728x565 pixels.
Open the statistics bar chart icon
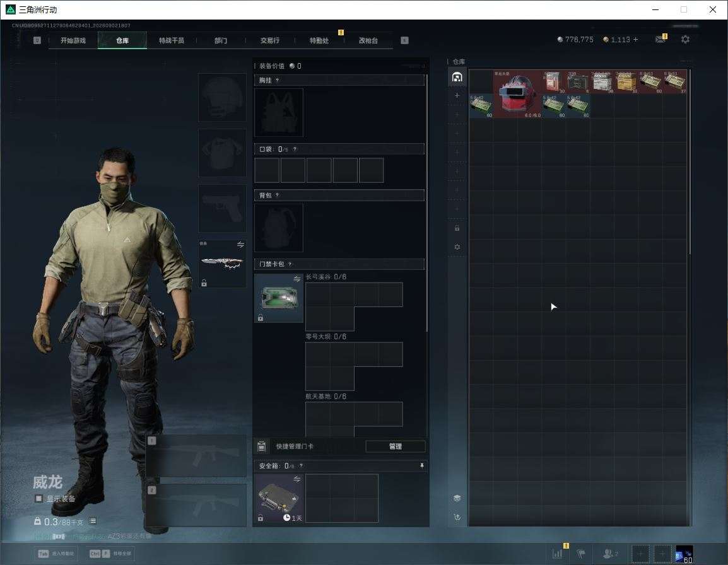[x=557, y=554]
